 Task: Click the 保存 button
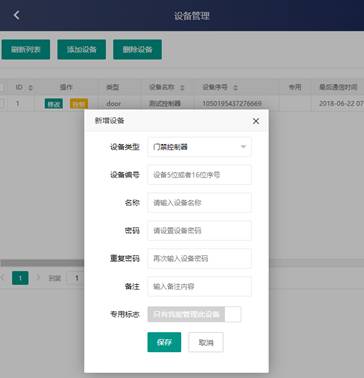pos(164,342)
